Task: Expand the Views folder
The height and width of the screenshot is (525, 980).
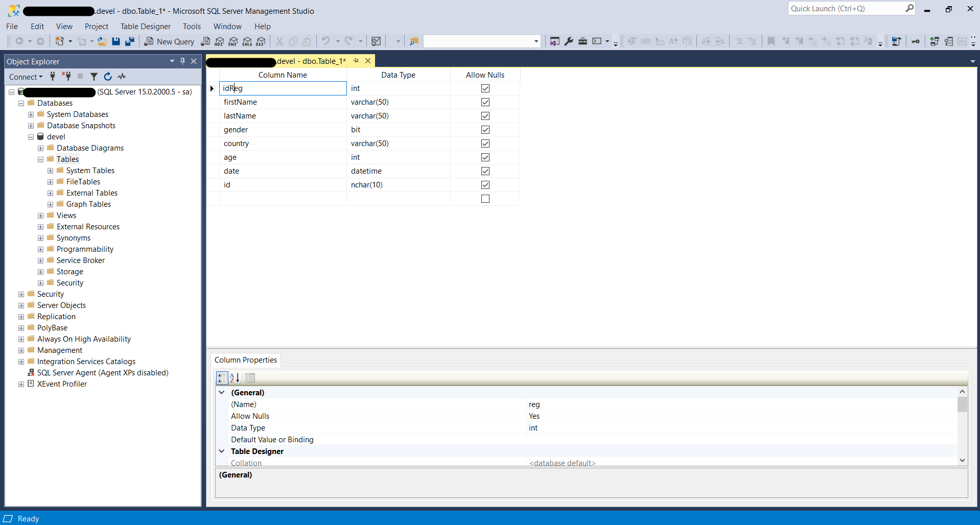Action: coord(40,216)
